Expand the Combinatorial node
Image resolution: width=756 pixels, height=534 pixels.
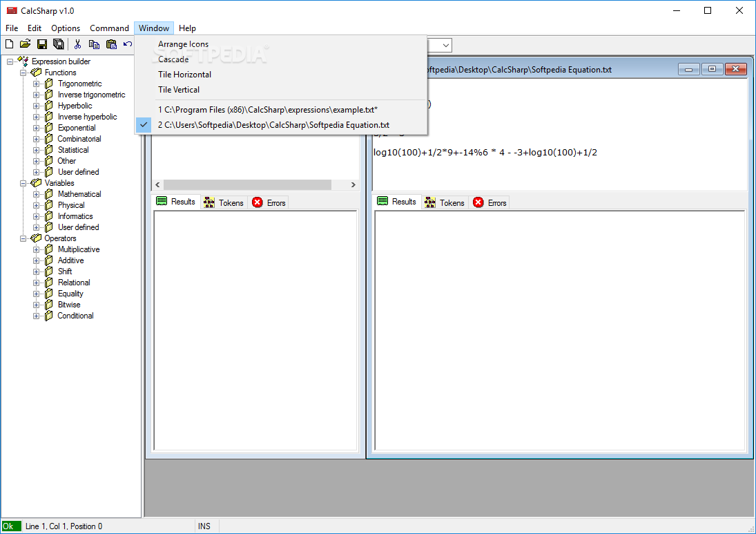(36, 140)
